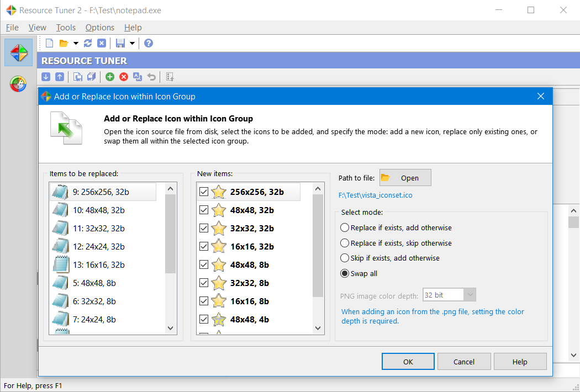Click the down arrow of the 'Items to be replaced' scrollbar
This screenshot has height=392, width=580.
pyautogui.click(x=171, y=328)
